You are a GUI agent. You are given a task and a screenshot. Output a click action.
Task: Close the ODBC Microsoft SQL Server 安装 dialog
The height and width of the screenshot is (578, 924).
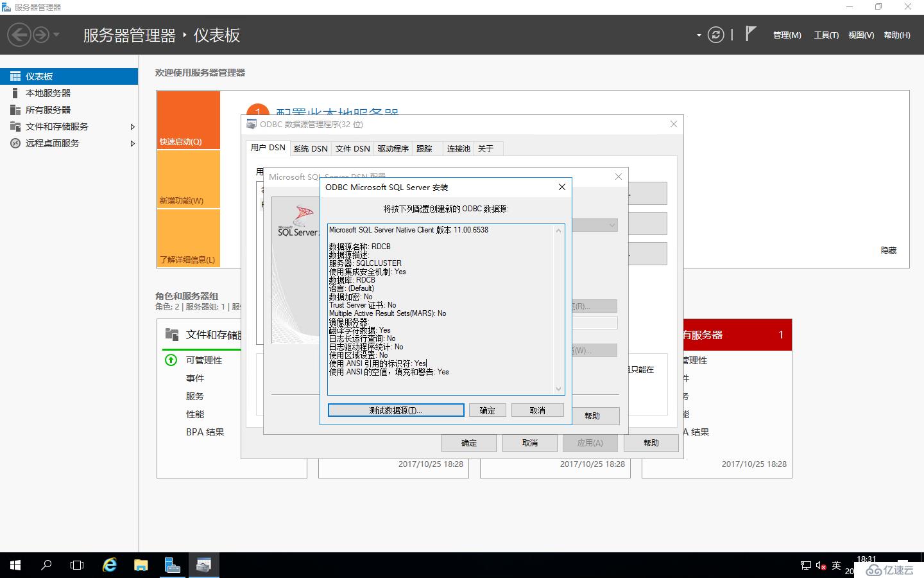[562, 187]
